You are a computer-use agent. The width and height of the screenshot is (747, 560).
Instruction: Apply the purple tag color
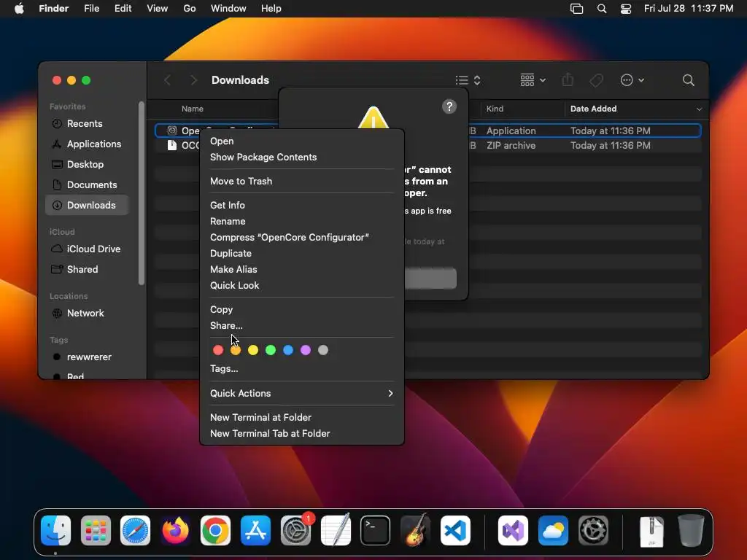pyautogui.click(x=306, y=350)
